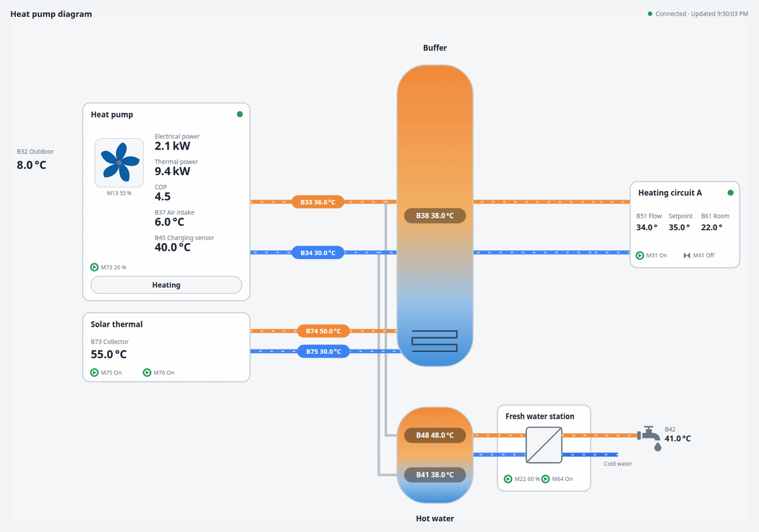The image size is (759, 532).
Task: Click the Cold water label
Action: tap(618, 464)
